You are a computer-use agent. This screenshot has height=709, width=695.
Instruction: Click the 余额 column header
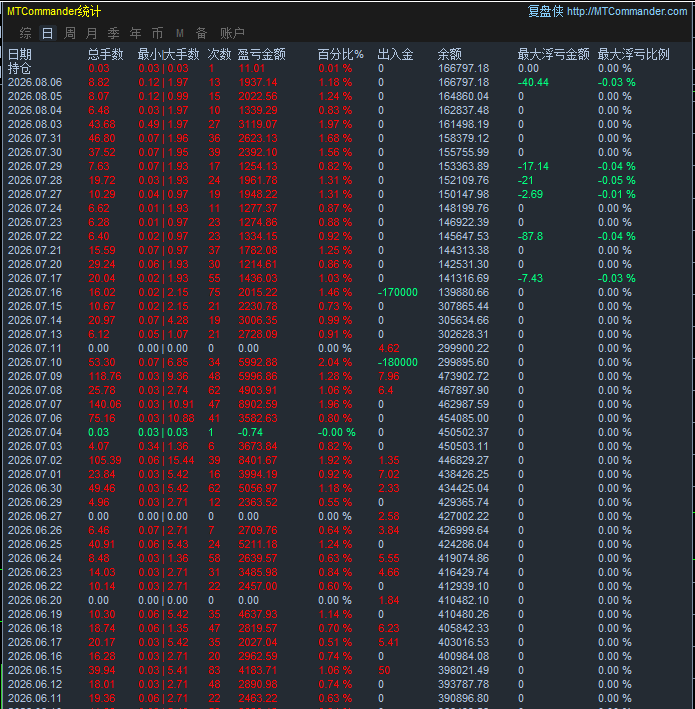pyautogui.click(x=449, y=55)
